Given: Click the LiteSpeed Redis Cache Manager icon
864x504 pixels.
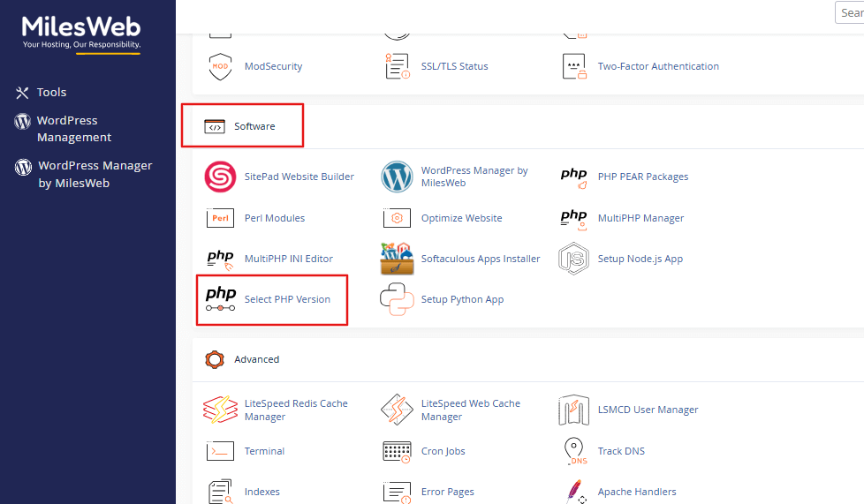Looking at the screenshot, I should pyautogui.click(x=220, y=410).
